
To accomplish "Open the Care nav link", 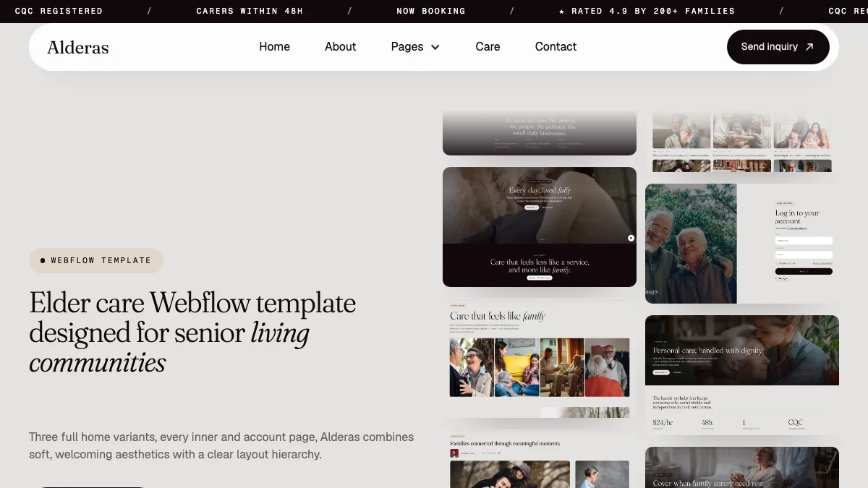I will [x=488, y=46].
